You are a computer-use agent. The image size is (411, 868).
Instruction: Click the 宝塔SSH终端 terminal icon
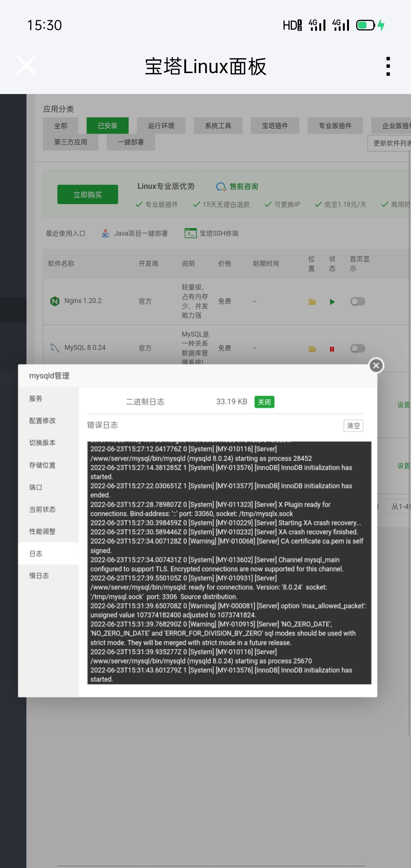[x=190, y=233]
